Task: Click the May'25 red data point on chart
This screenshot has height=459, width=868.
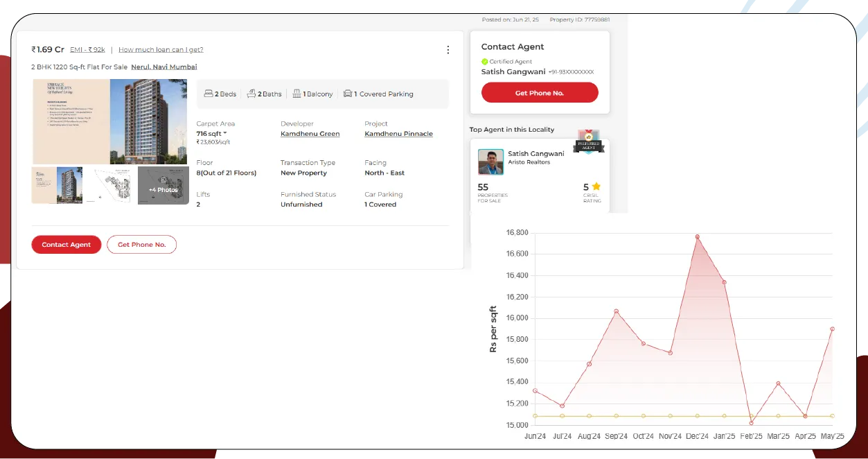Action: (x=832, y=329)
